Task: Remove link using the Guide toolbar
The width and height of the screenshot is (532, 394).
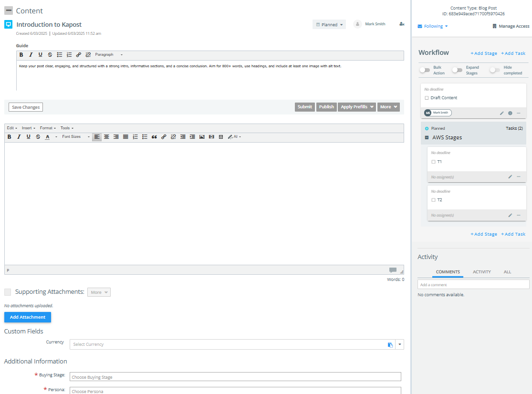Action: [x=88, y=54]
